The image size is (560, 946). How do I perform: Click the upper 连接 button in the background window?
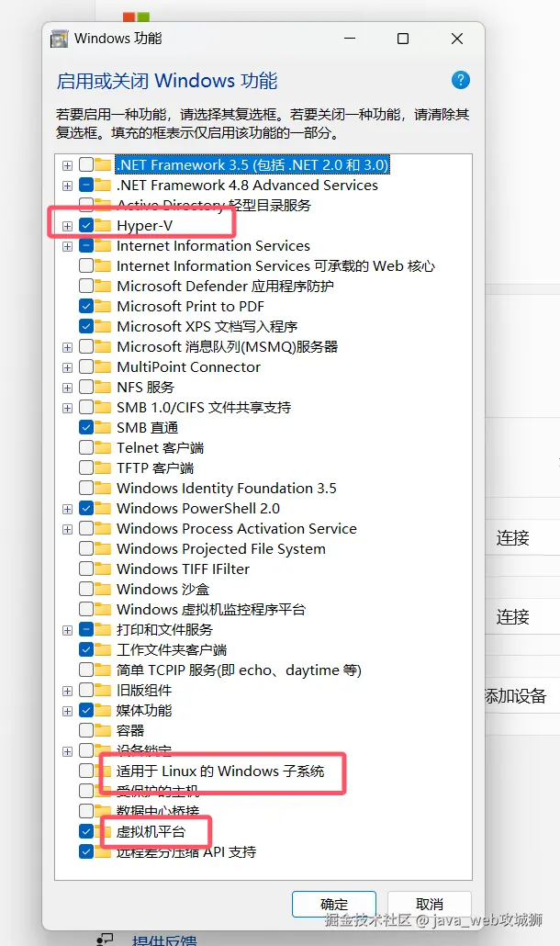click(512, 537)
